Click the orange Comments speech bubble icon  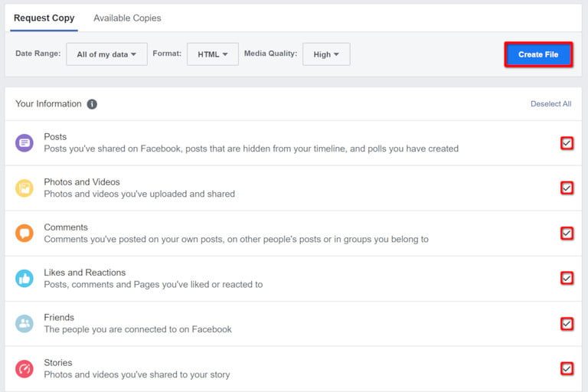point(24,233)
